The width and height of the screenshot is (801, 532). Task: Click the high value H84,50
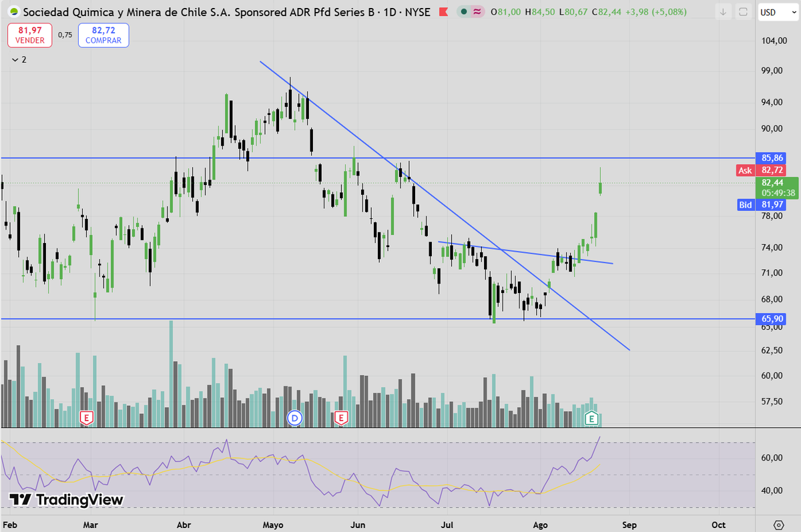[541, 12]
